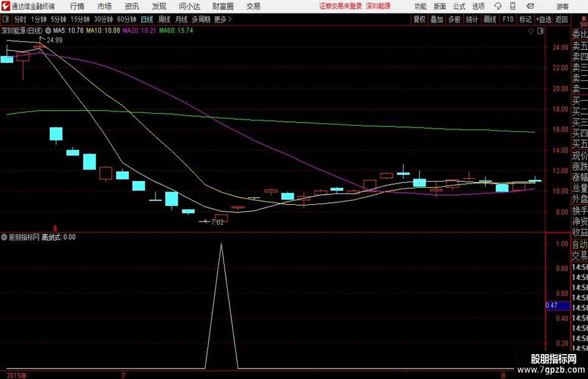588x379 pixels.
Task: Click the 8 month marker on time axis
Action: 503,375
